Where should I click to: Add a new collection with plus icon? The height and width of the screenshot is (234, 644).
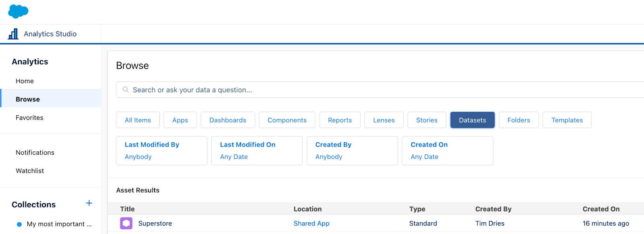(x=89, y=203)
